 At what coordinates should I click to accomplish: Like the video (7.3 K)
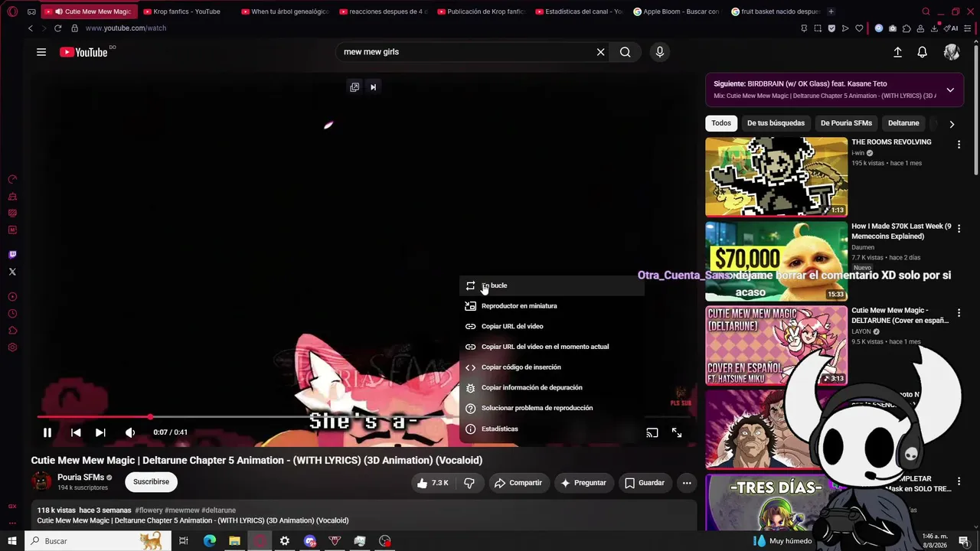[432, 483]
